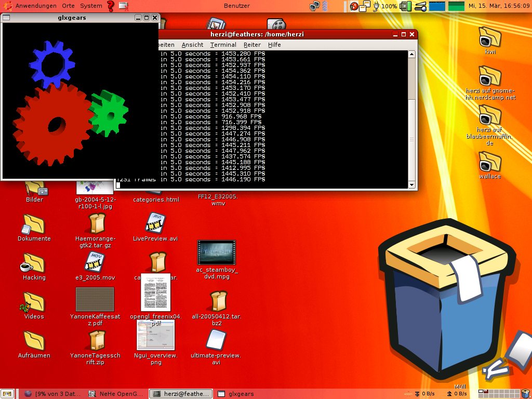532x399 pixels.
Task: Open the kiwi network share icon
Action: (489, 37)
